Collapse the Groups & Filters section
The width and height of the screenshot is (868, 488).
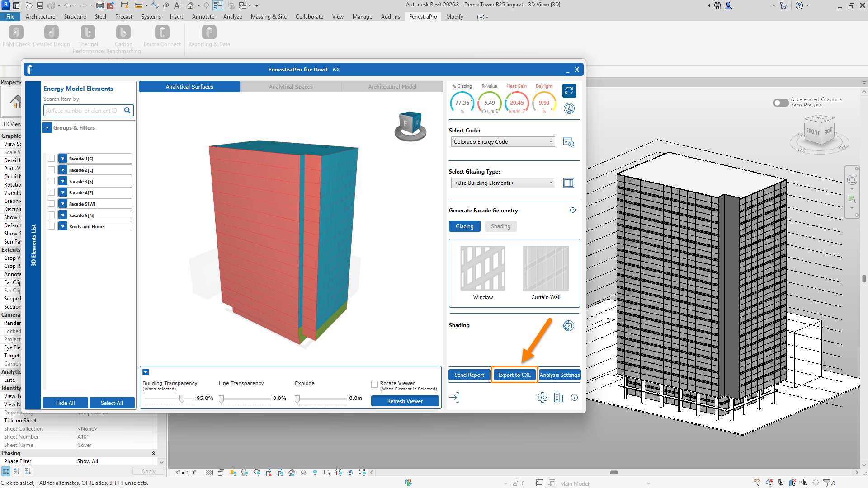47,128
